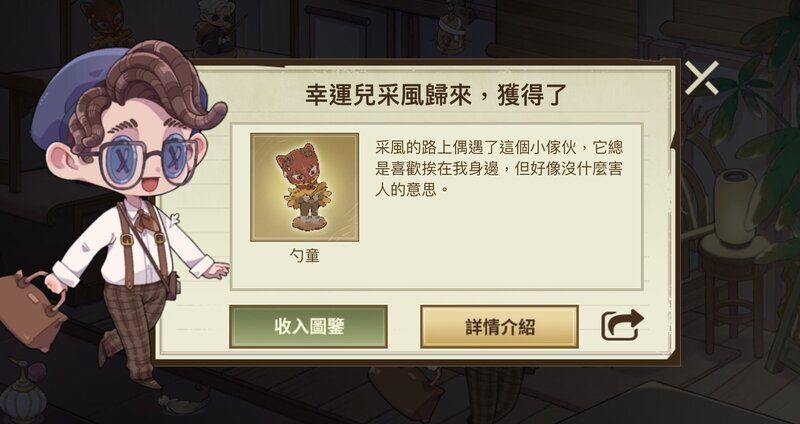Select the 勺童 creature thumbnail
Screen dimensions: 800x424
(x=305, y=187)
